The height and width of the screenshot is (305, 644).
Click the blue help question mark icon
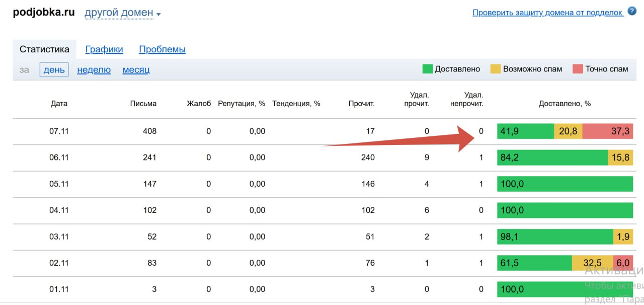pyautogui.click(x=632, y=12)
